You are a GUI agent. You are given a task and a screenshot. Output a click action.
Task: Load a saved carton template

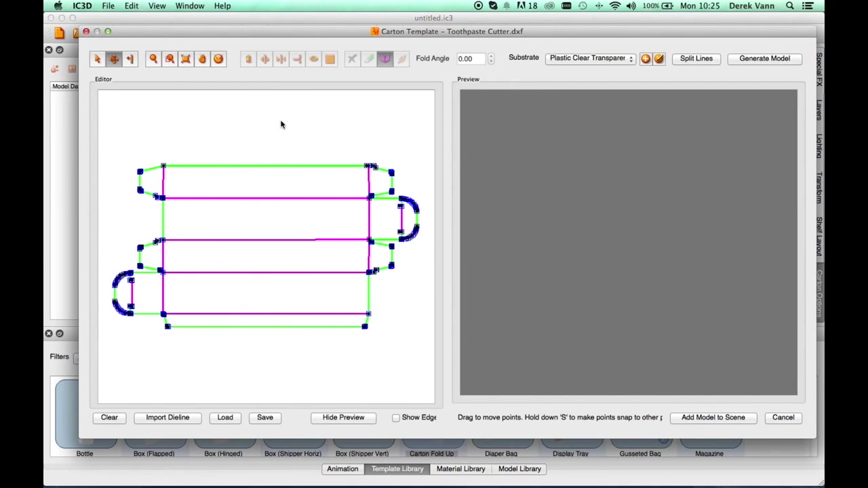click(x=225, y=418)
